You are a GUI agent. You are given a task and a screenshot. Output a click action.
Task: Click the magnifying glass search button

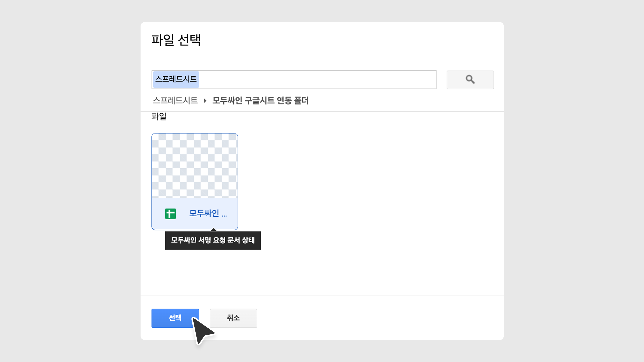[470, 80]
